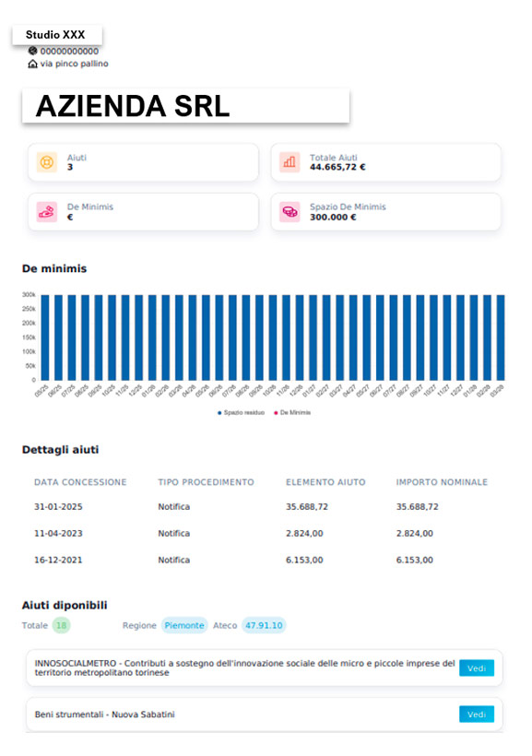Sort by IMPORTO NOMINALE column header
This screenshot has width=532, height=756.
(x=442, y=482)
